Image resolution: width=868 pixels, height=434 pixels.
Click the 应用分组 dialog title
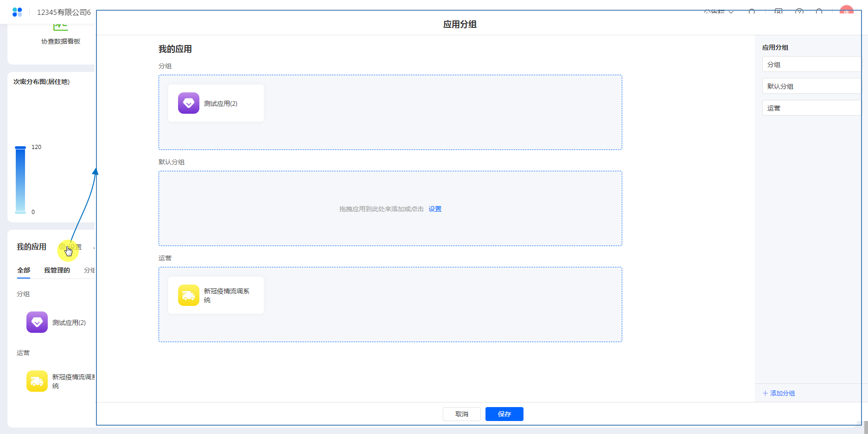460,24
